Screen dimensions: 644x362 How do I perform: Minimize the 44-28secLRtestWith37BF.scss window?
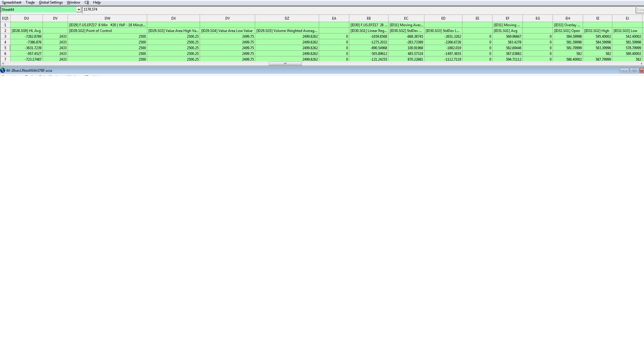[624, 71]
